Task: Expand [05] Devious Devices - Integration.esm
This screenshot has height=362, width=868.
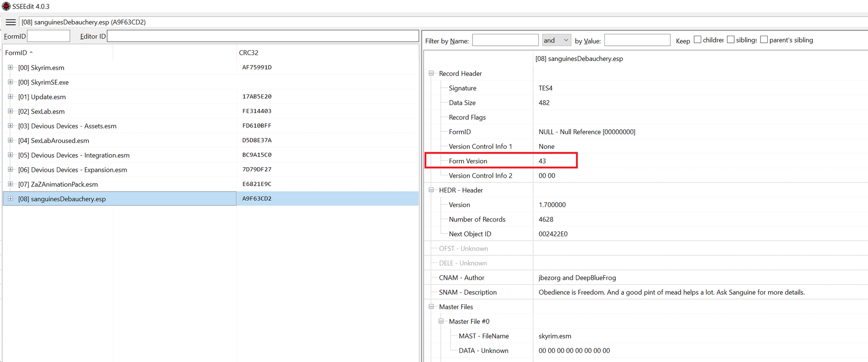Action: click(10, 155)
